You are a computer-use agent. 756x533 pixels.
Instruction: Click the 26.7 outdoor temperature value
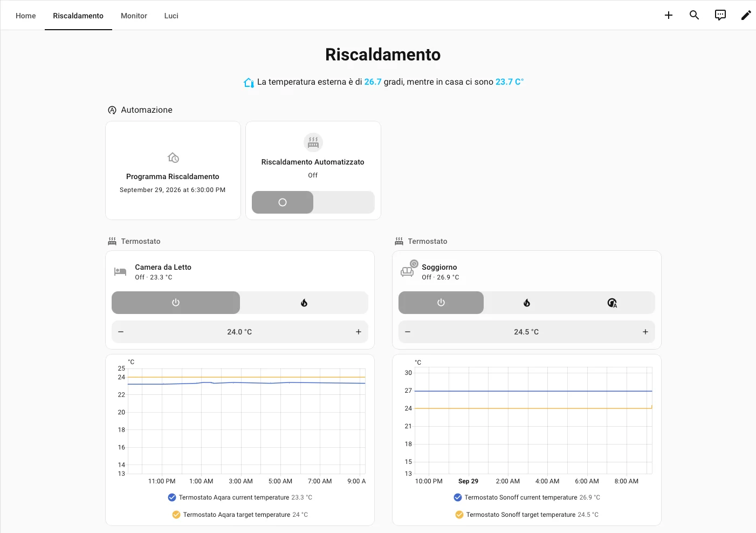click(x=373, y=82)
